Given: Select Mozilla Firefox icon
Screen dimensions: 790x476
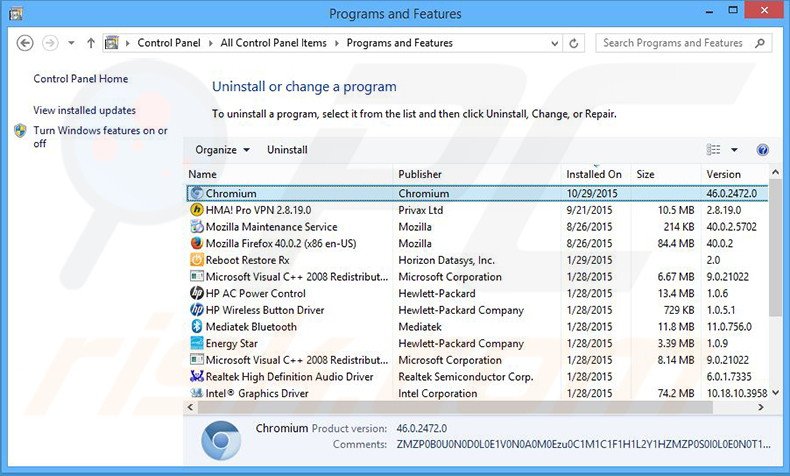Looking at the screenshot, I should click(x=196, y=243).
